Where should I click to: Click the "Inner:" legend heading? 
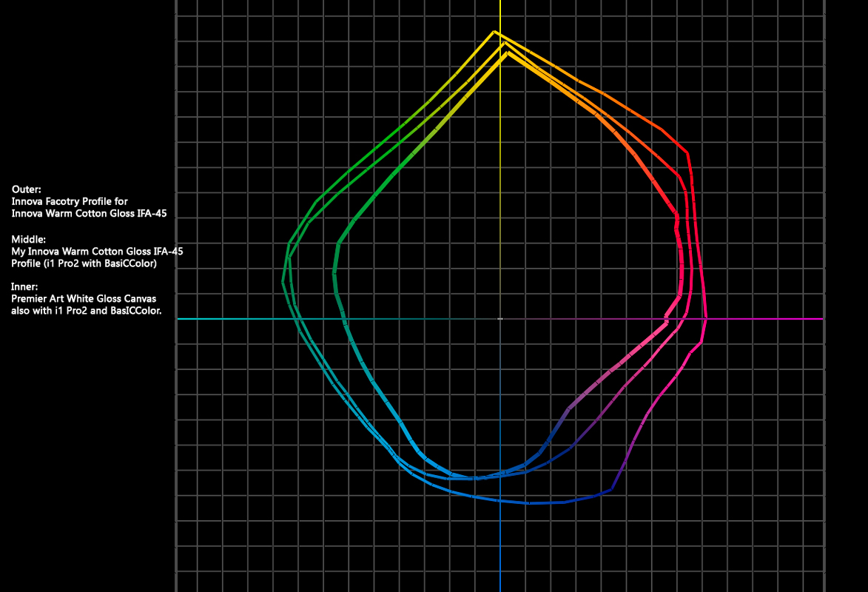point(26,286)
